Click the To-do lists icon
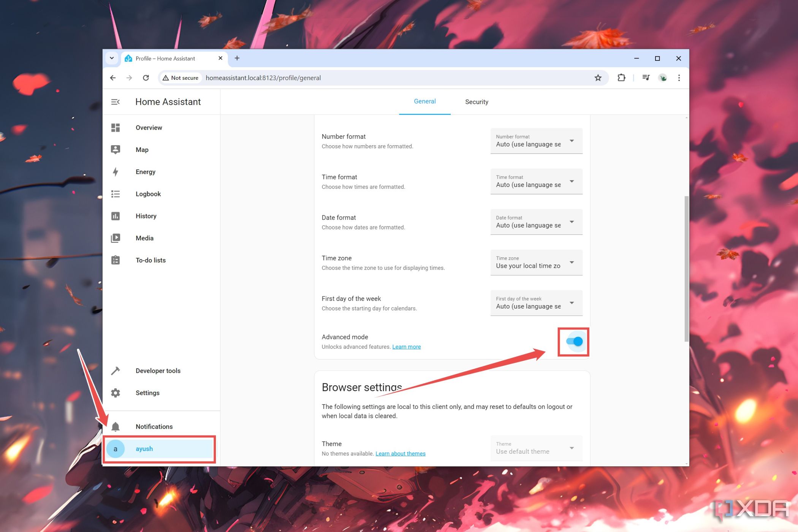798x532 pixels. pyautogui.click(x=116, y=260)
